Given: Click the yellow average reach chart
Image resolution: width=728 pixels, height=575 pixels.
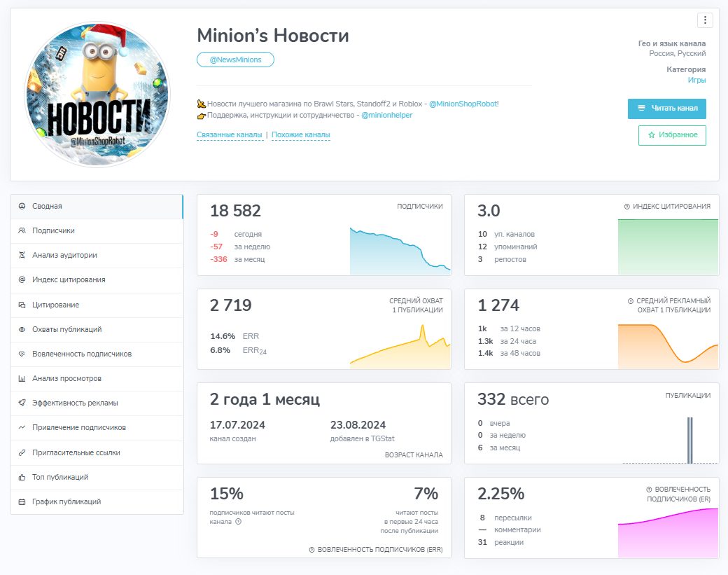Looking at the screenshot, I should click(400, 347).
